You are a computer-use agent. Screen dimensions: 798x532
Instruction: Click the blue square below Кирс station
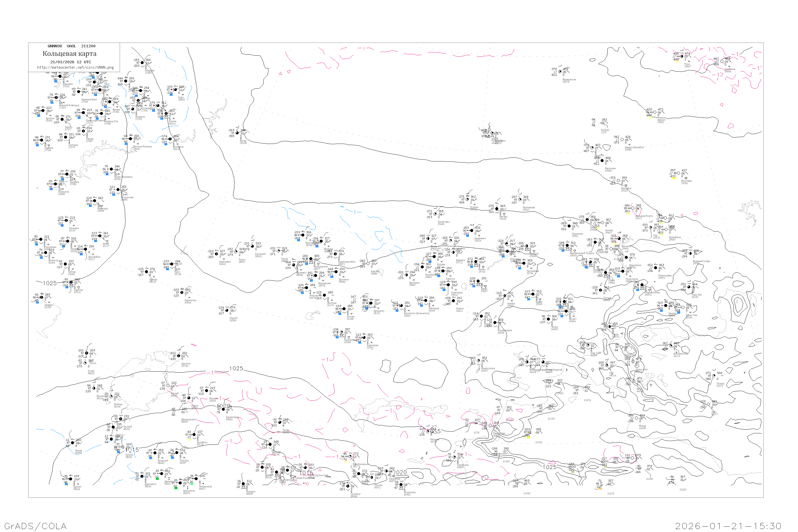tap(171, 95)
